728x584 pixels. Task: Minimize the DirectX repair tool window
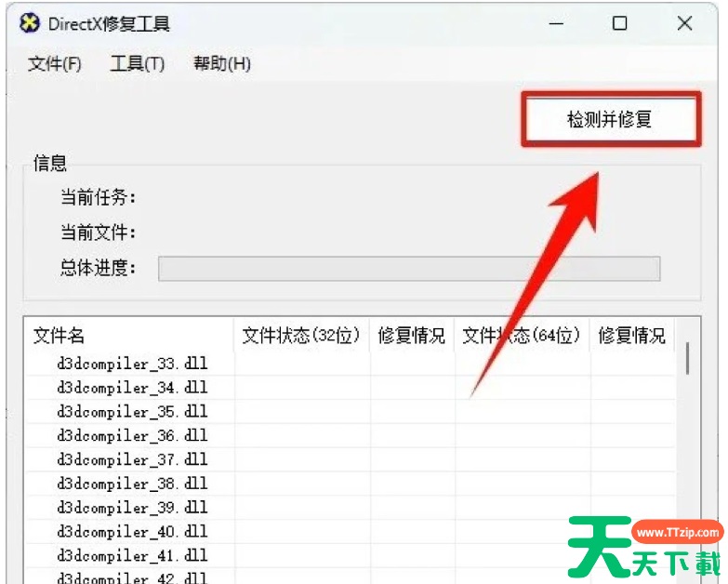pos(555,24)
